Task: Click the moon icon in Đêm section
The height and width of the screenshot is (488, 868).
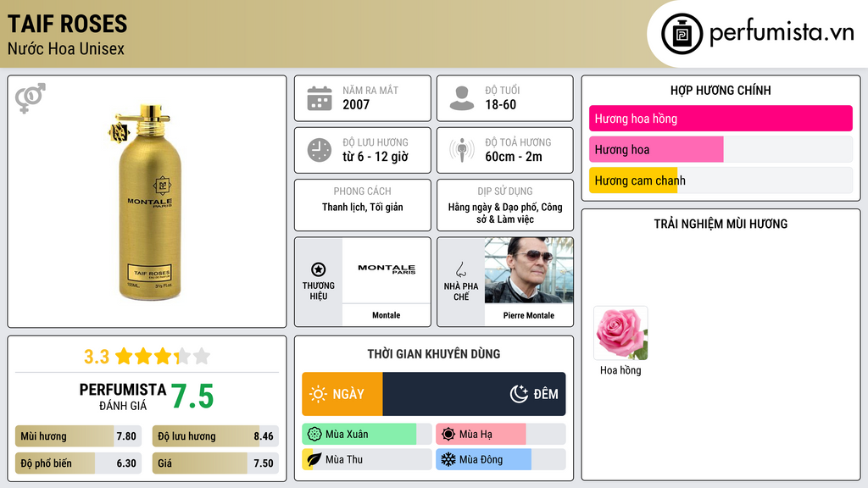Action: pos(519,394)
